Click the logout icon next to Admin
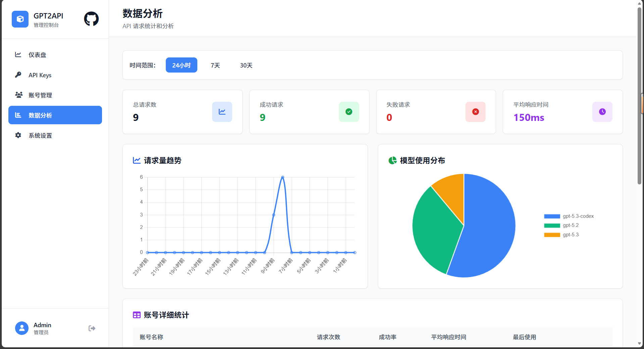 pos(92,328)
